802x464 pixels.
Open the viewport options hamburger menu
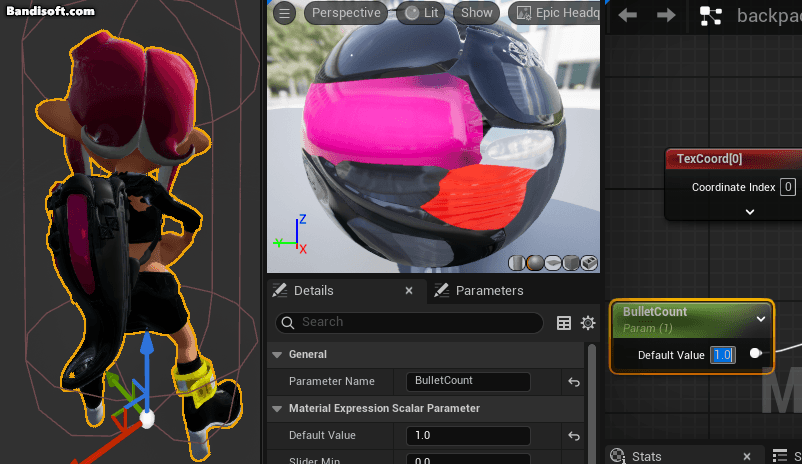(x=284, y=13)
